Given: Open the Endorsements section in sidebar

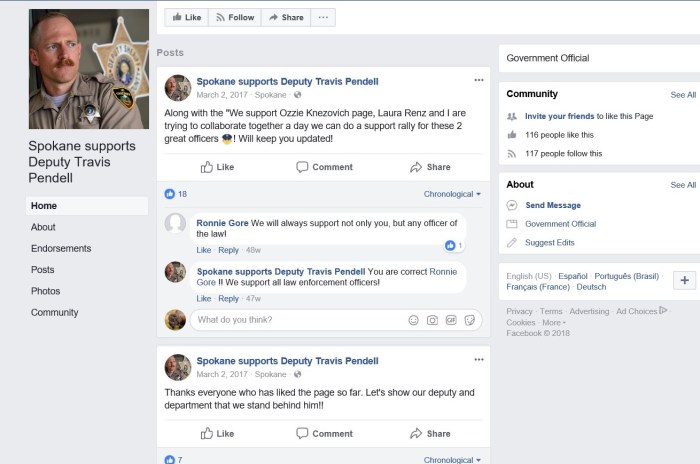Looking at the screenshot, I should [x=61, y=248].
